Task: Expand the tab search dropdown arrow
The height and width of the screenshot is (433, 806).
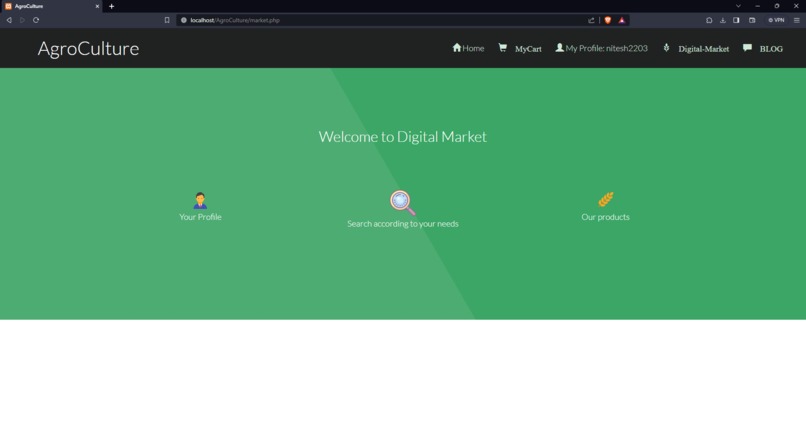Action: click(738, 6)
